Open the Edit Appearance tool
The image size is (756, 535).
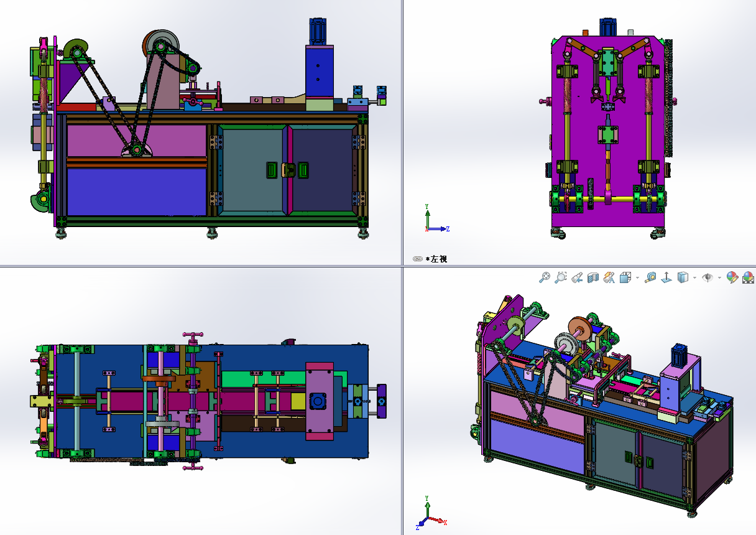click(x=732, y=277)
